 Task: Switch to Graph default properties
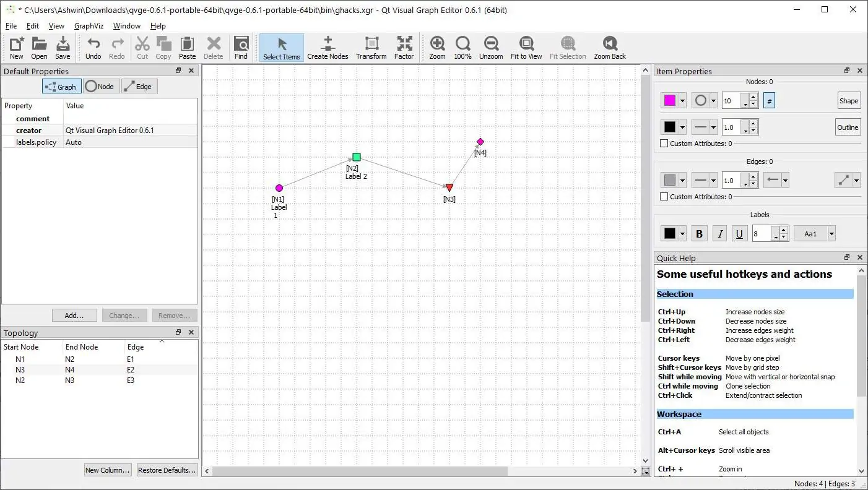point(62,87)
